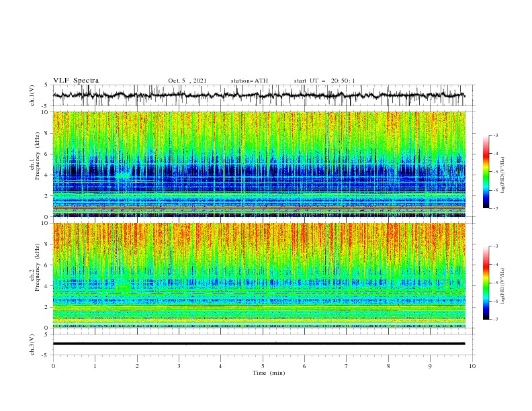532x411 pixels.
Task: Click time axis tick label '5'
Action: tap(263, 366)
